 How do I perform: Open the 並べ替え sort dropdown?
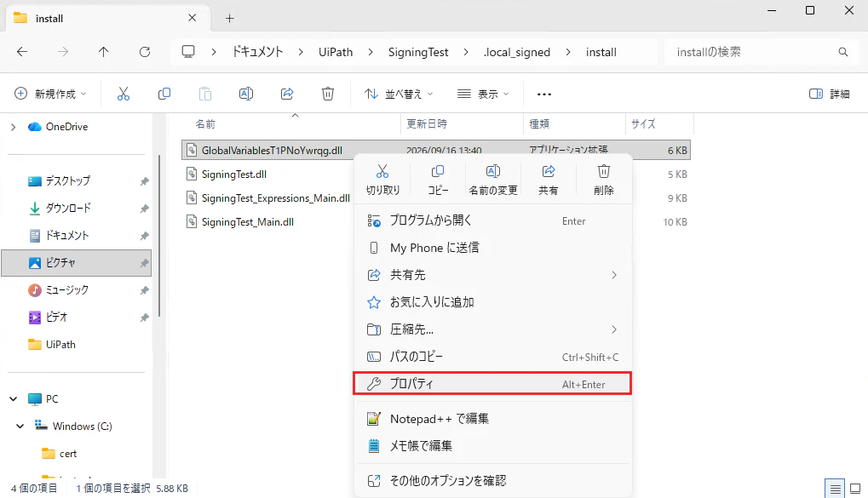[x=399, y=94]
